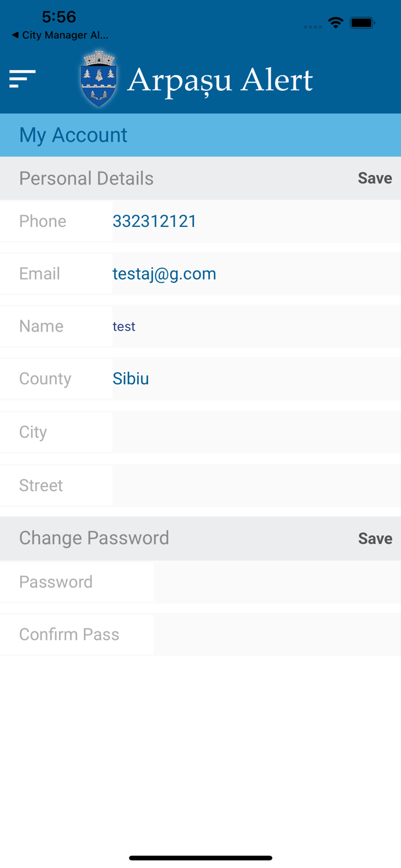401x868 pixels.
Task: Select the empty City field
Action: point(256,432)
